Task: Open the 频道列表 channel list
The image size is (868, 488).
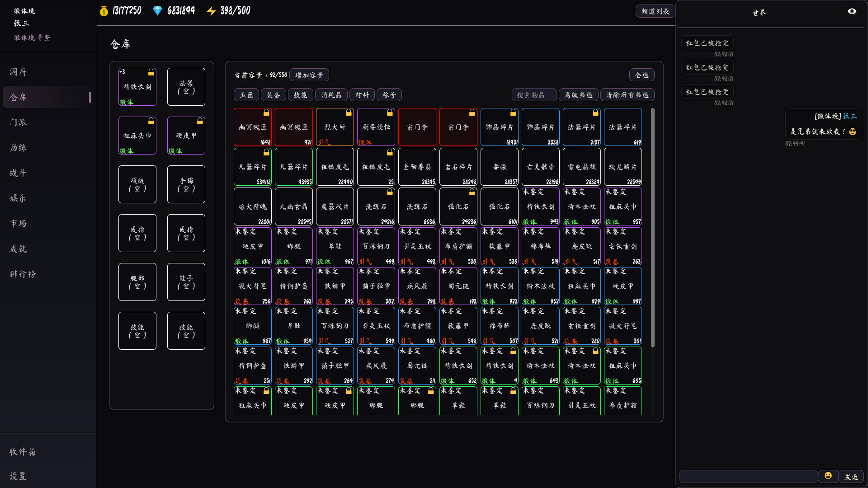Action: coord(655,11)
